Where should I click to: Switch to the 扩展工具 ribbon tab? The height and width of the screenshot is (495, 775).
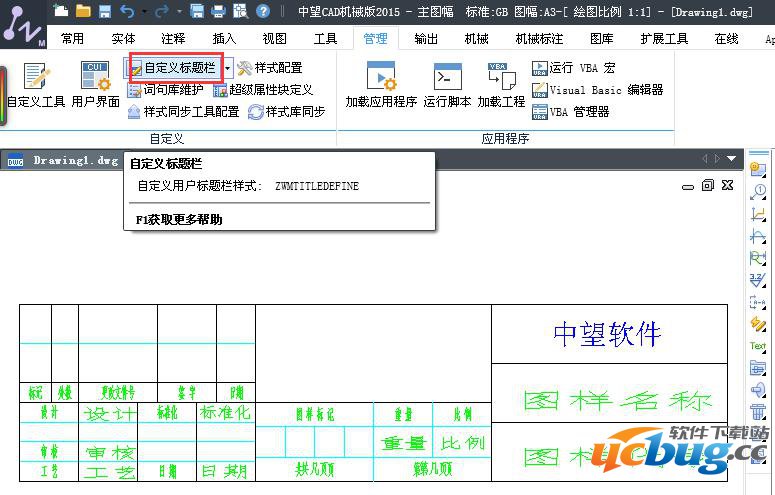[664, 38]
